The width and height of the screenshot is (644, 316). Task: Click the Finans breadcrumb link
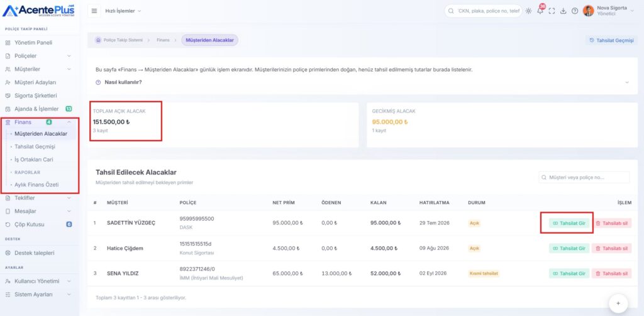point(163,40)
